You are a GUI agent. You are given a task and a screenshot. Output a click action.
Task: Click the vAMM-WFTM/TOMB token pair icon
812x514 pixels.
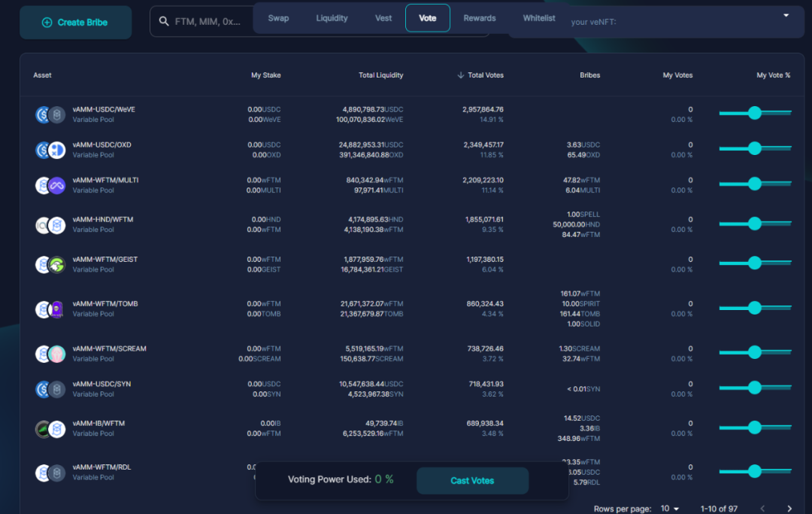[x=50, y=309]
